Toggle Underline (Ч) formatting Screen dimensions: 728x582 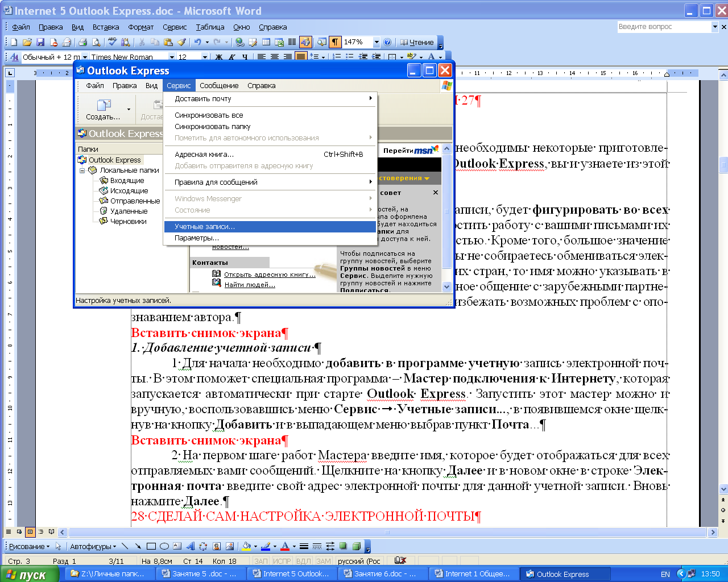tap(245, 57)
